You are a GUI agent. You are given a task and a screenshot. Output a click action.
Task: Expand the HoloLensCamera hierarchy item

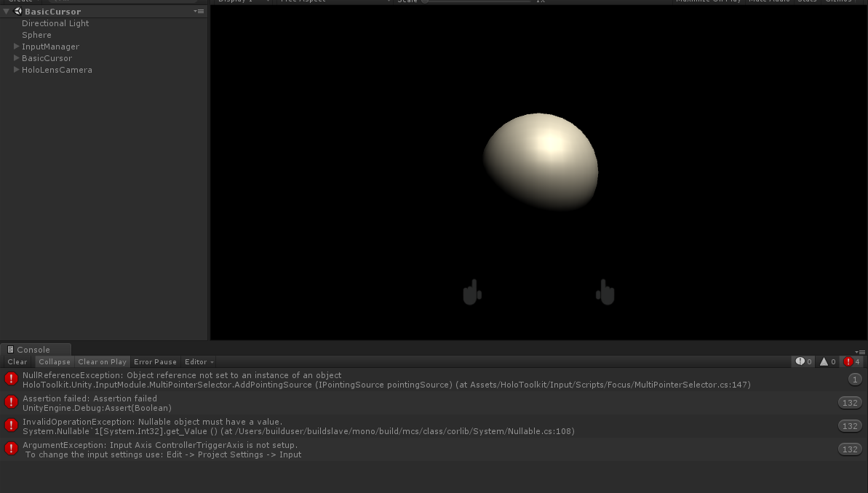[x=16, y=69]
